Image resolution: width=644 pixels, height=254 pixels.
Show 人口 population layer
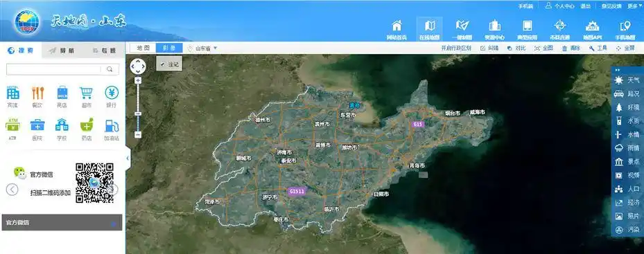tap(627, 189)
